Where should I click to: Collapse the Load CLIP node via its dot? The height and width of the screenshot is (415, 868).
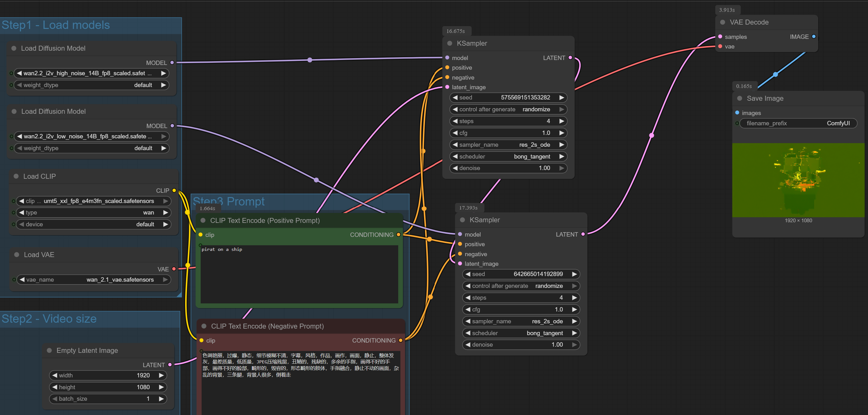coord(16,176)
